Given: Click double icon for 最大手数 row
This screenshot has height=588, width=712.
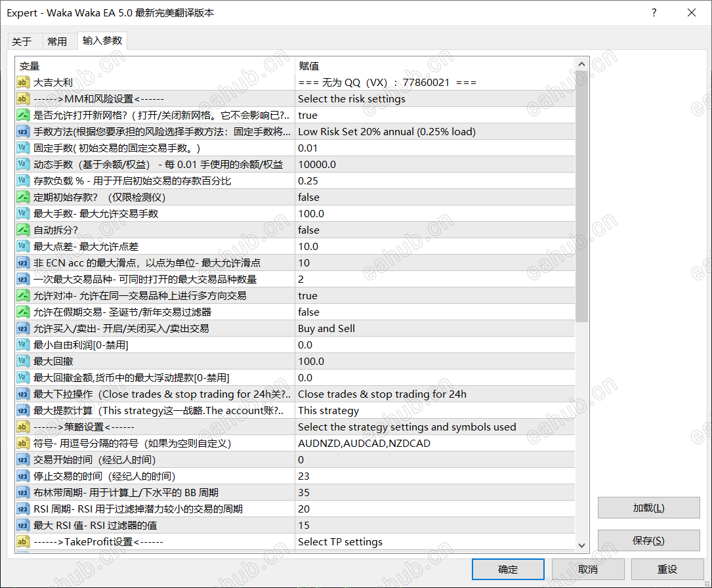Looking at the screenshot, I should click(x=23, y=213).
